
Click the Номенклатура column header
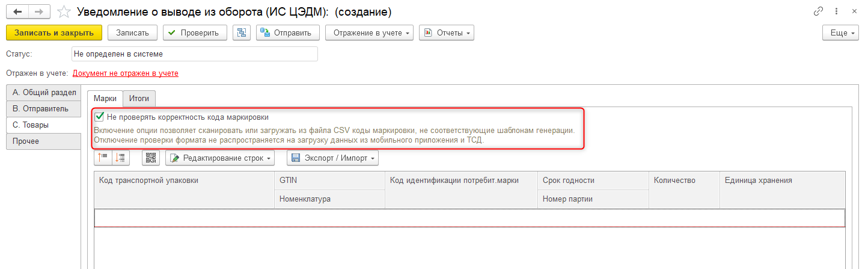click(x=329, y=199)
